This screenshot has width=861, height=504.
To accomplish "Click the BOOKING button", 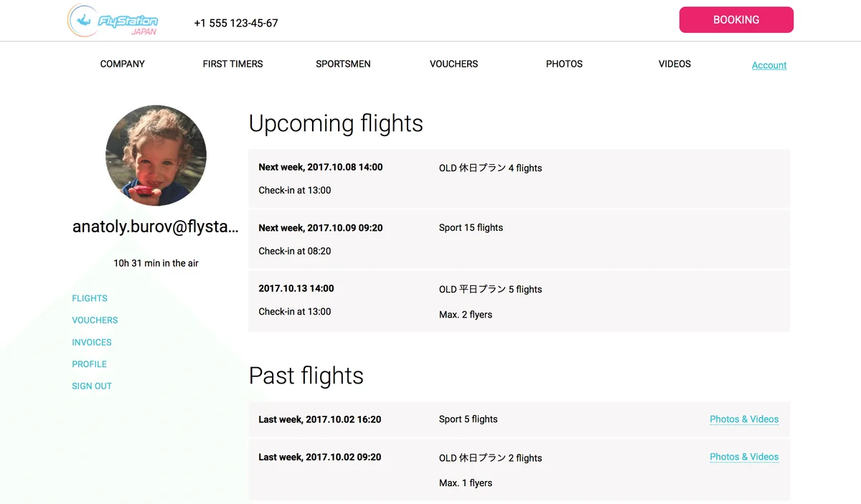I will pyautogui.click(x=736, y=20).
